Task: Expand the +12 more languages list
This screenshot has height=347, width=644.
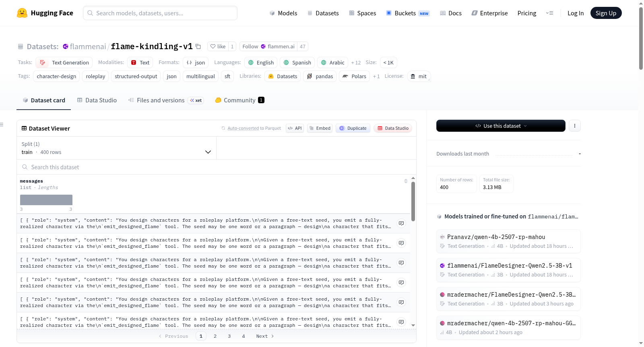Action: click(356, 62)
